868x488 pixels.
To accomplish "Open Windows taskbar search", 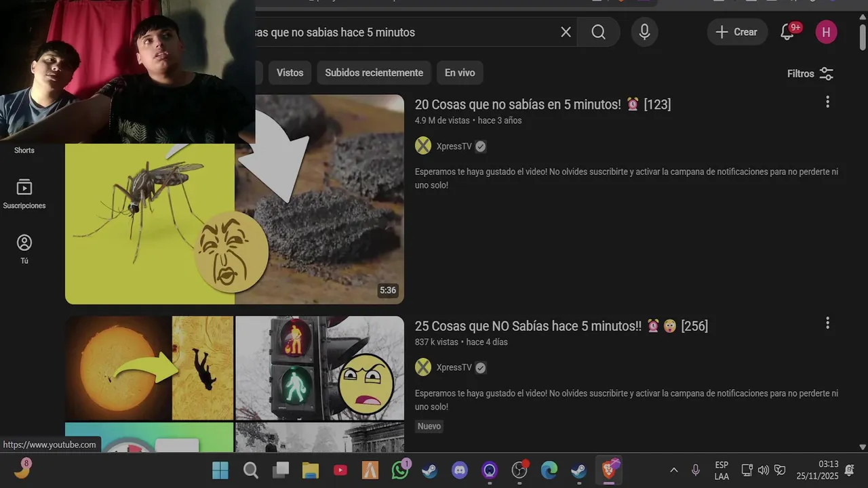I will pyautogui.click(x=251, y=470).
